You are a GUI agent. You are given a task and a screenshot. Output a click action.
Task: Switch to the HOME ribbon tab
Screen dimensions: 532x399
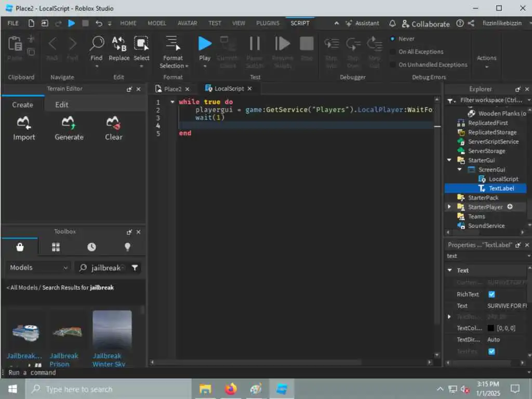128,23
